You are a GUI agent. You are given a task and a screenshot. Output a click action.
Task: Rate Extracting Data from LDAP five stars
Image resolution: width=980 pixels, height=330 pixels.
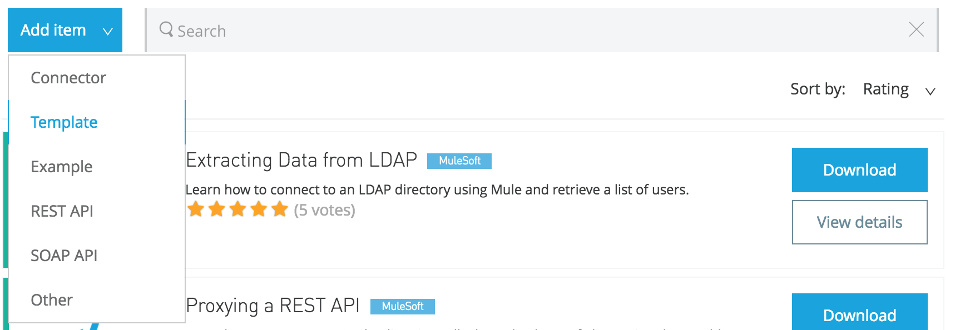pyautogui.click(x=280, y=209)
